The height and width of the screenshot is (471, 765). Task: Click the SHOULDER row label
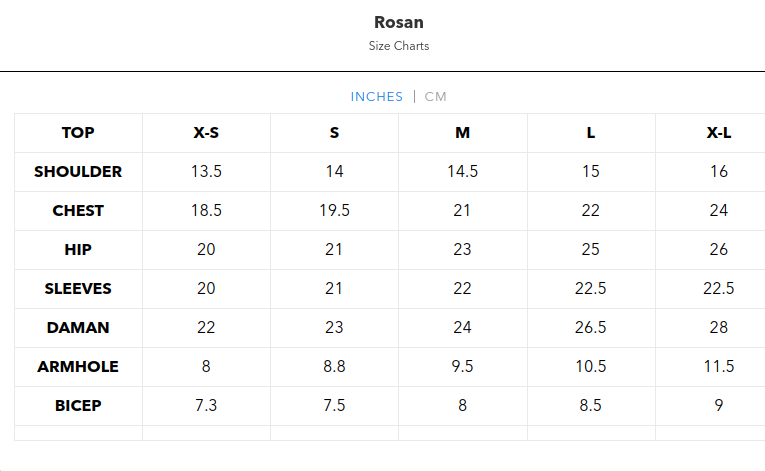(78, 172)
